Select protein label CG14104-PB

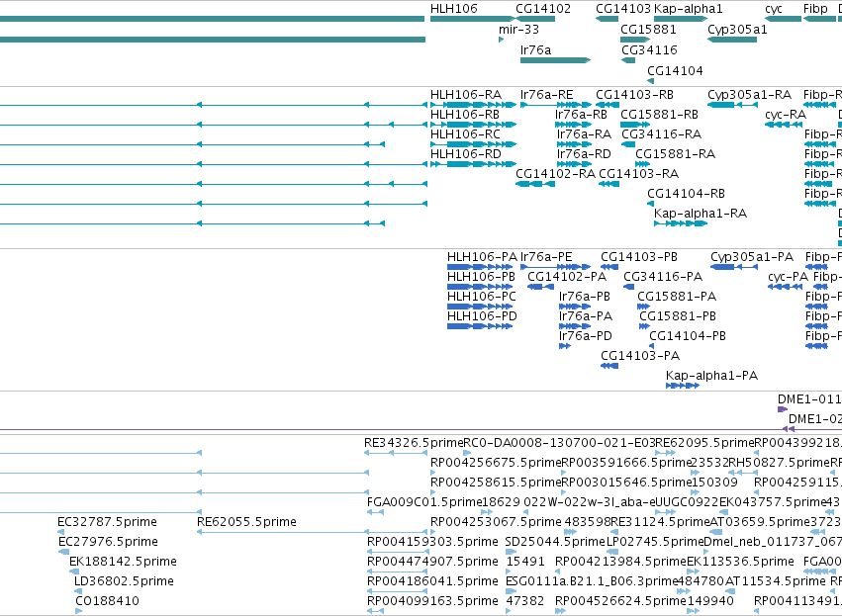688,336
